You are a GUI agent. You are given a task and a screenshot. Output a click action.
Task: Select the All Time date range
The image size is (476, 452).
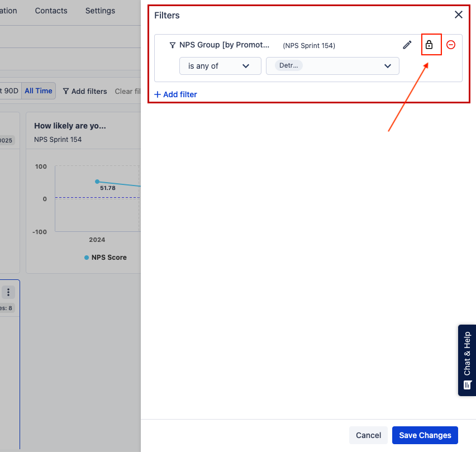point(39,91)
